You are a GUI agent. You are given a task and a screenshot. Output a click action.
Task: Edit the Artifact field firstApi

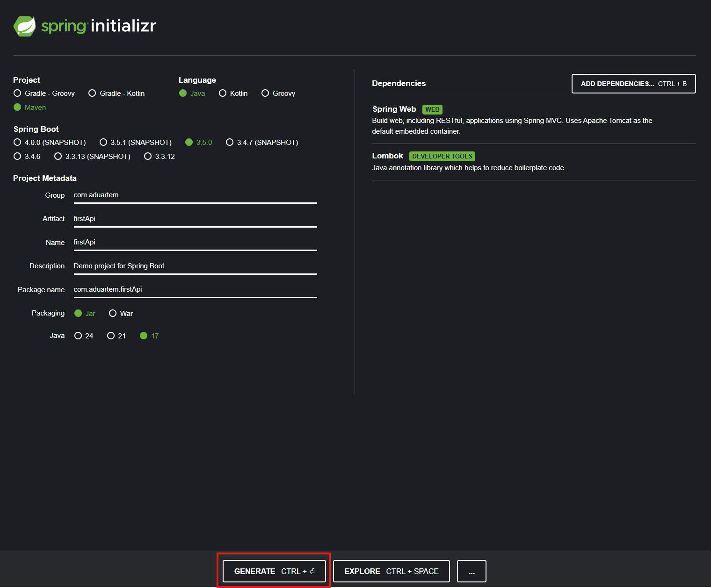195,219
